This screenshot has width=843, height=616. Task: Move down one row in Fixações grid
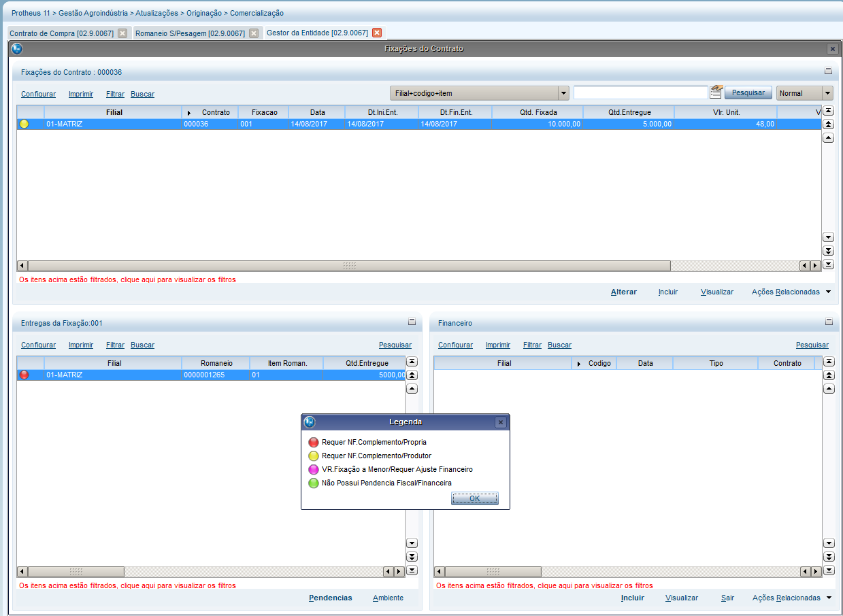829,237
